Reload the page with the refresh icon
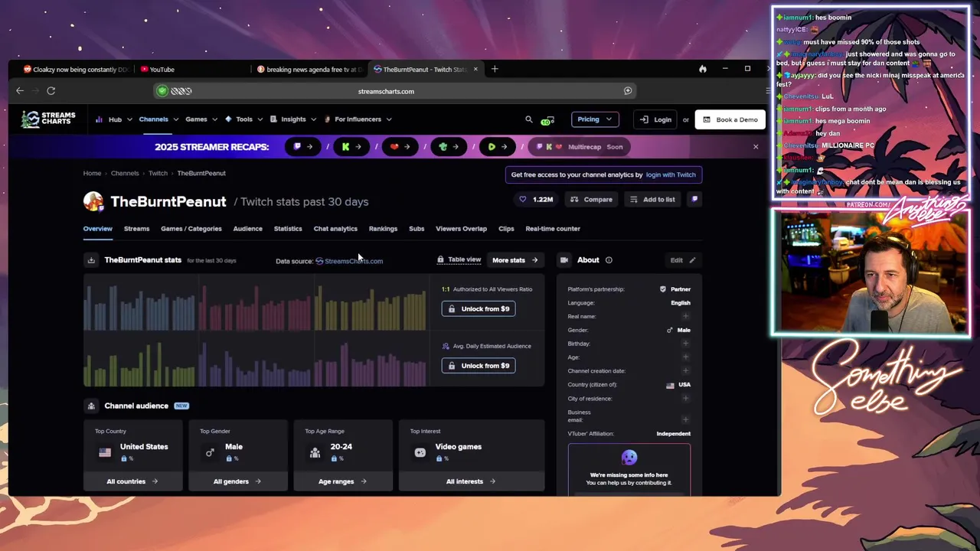The height and width of the screenshot is (551, 980). pyautogui.click(x=51, y=91)
